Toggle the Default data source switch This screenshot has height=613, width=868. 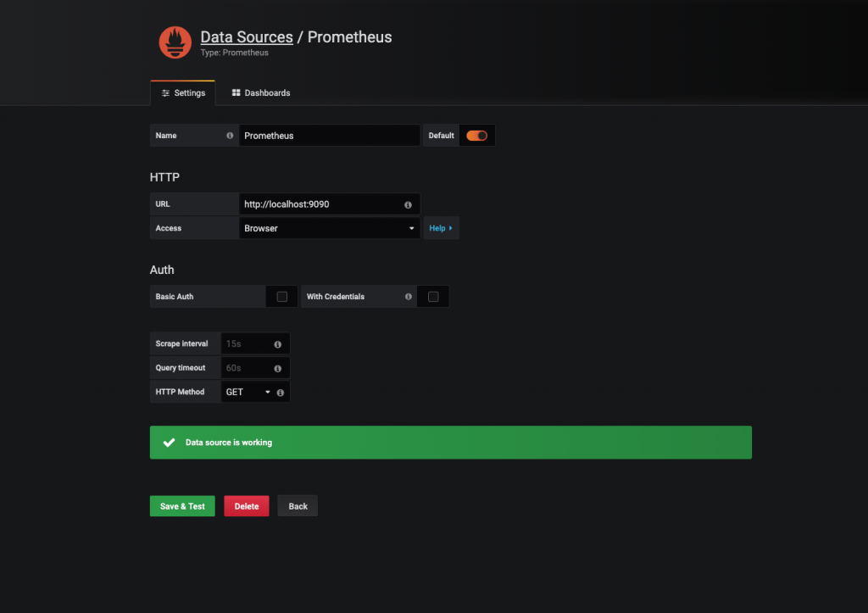(476, 136)
